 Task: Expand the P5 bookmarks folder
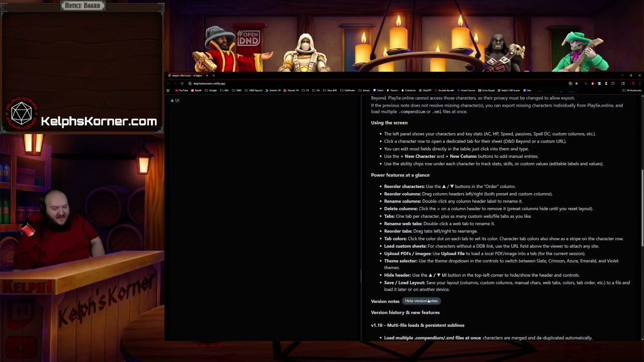click(305, 90)
